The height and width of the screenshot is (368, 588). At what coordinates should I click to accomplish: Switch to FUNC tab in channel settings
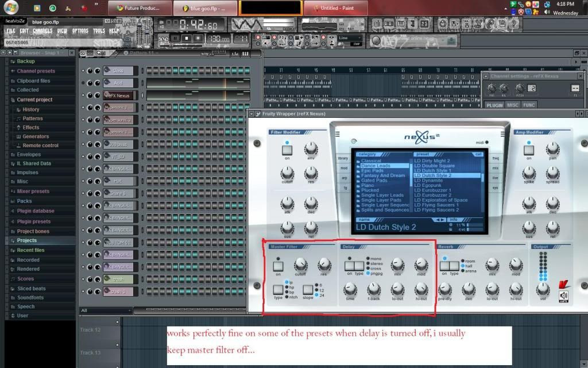point(529,105)
